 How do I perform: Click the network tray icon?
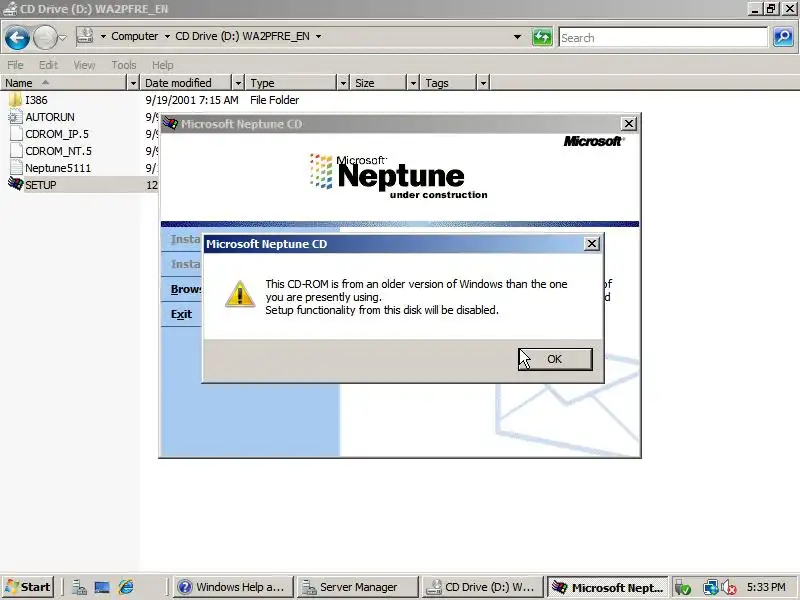(x=711, y=588)
